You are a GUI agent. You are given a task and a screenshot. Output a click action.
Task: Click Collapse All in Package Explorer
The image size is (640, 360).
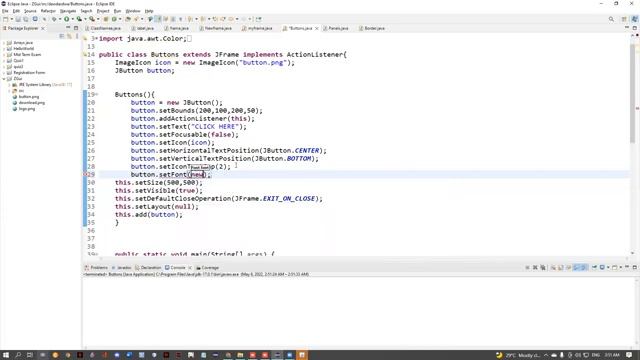pos(62,36)
